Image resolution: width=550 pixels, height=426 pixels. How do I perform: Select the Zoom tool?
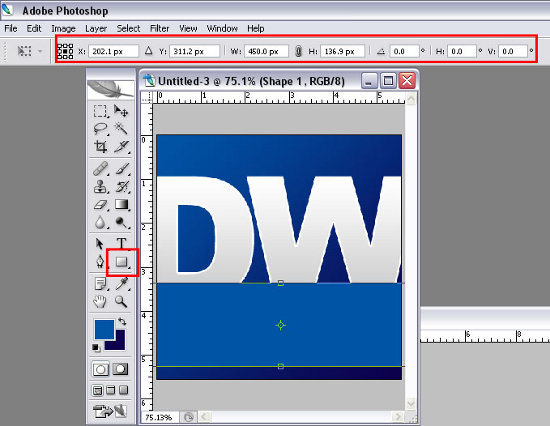pos(121,301)
